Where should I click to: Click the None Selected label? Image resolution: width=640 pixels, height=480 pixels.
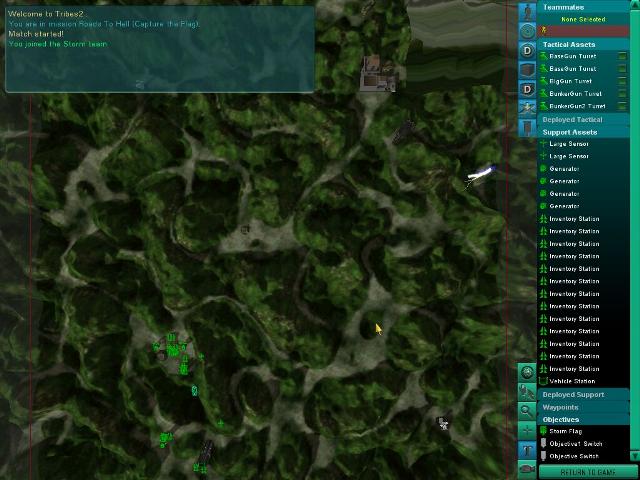pyautogui.click(x=583, y=19)
